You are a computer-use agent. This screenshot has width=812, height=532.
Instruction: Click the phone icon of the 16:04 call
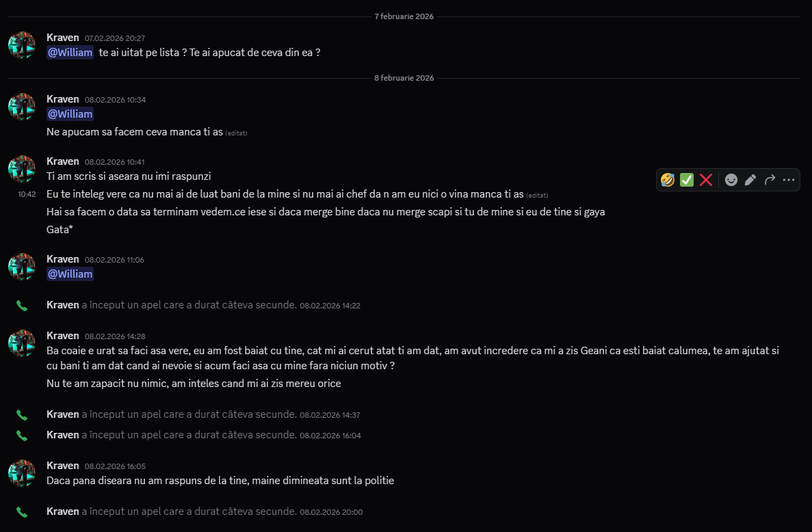22,436
